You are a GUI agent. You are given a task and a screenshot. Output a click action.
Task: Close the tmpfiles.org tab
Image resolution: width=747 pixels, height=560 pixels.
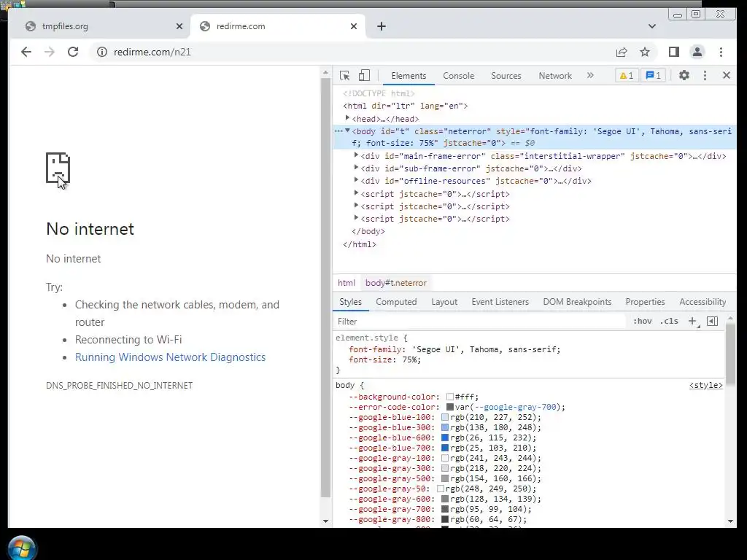[179, 26]
